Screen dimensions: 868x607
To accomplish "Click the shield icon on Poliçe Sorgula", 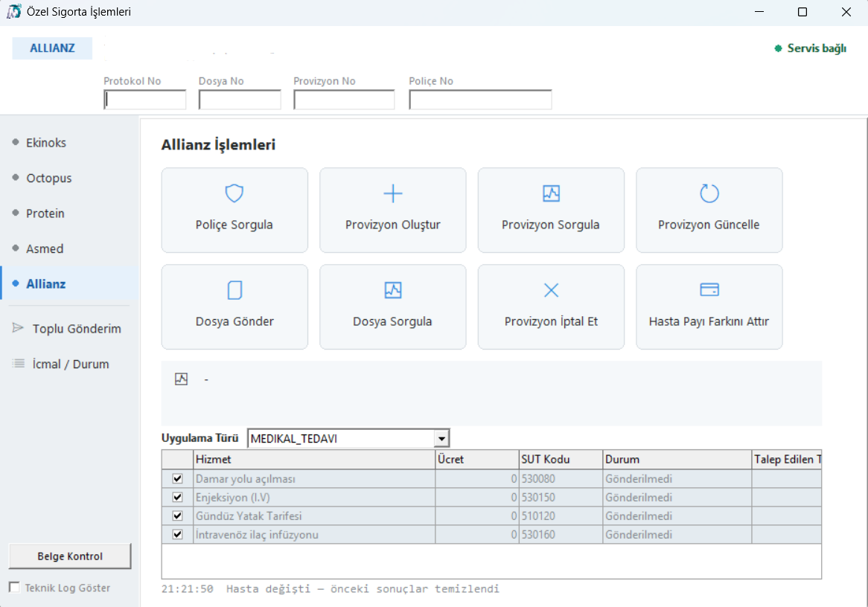I will (x=234, y=193).
